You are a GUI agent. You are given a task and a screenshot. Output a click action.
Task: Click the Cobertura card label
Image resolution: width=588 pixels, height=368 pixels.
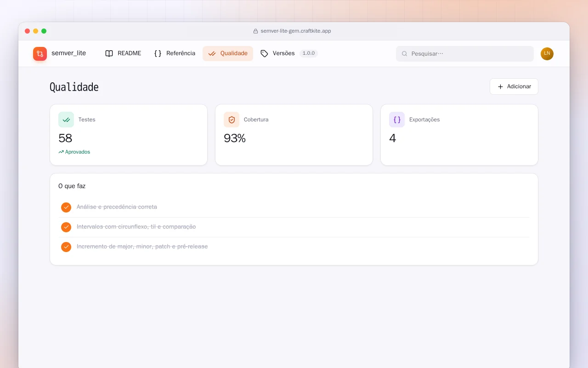point(256,120)
